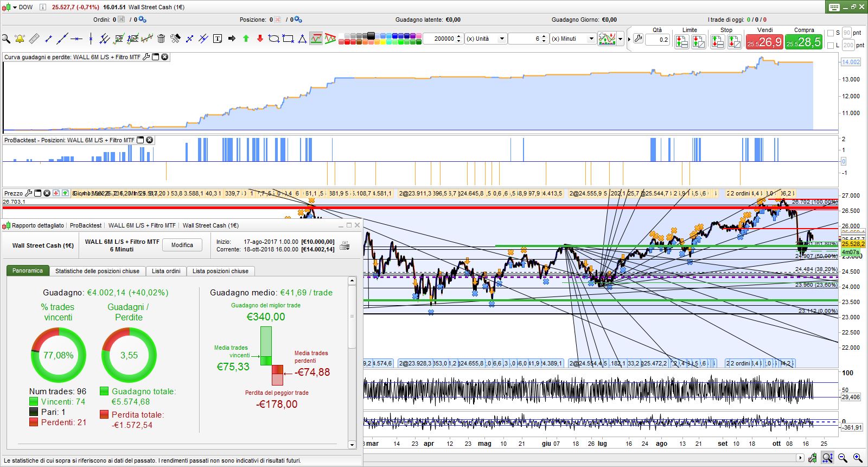Viewport: 868px width, 467px height.
Task: Toggle the highlighted support-resistance lines tool
Action: click(x=316, y=39)
